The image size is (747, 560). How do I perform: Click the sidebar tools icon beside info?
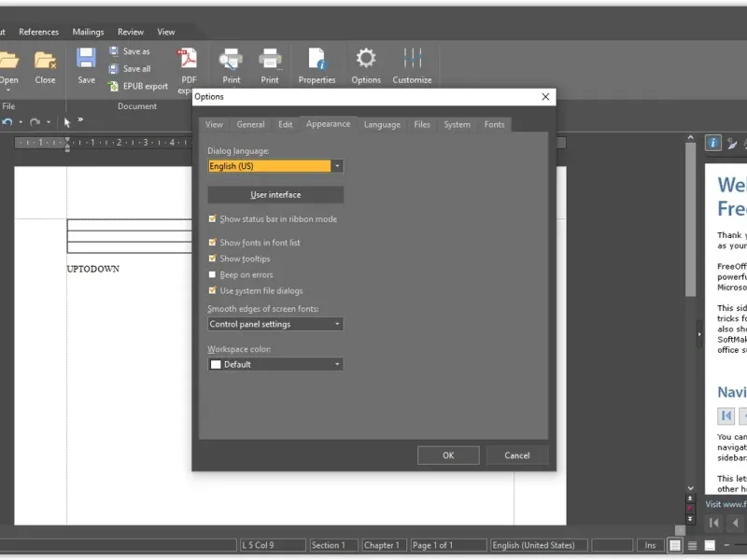click(732, 143)
